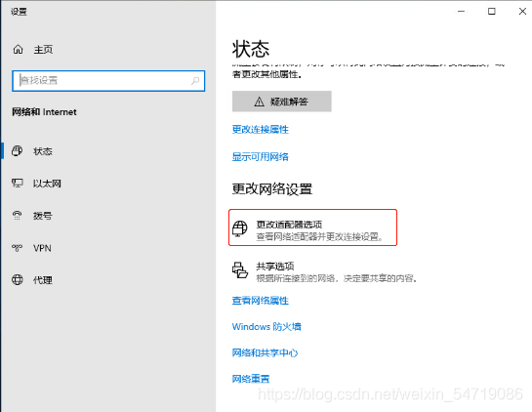Click the home icon beside 主页

[18, 50]
